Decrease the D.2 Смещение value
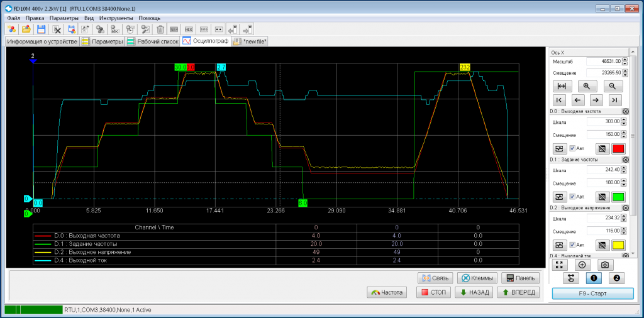 pos(625,233)
